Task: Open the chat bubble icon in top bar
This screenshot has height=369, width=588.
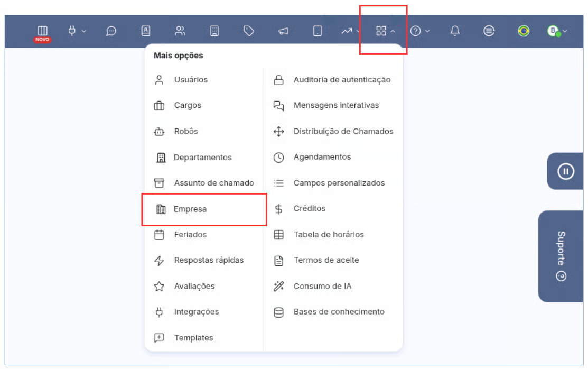Action: 111,31
